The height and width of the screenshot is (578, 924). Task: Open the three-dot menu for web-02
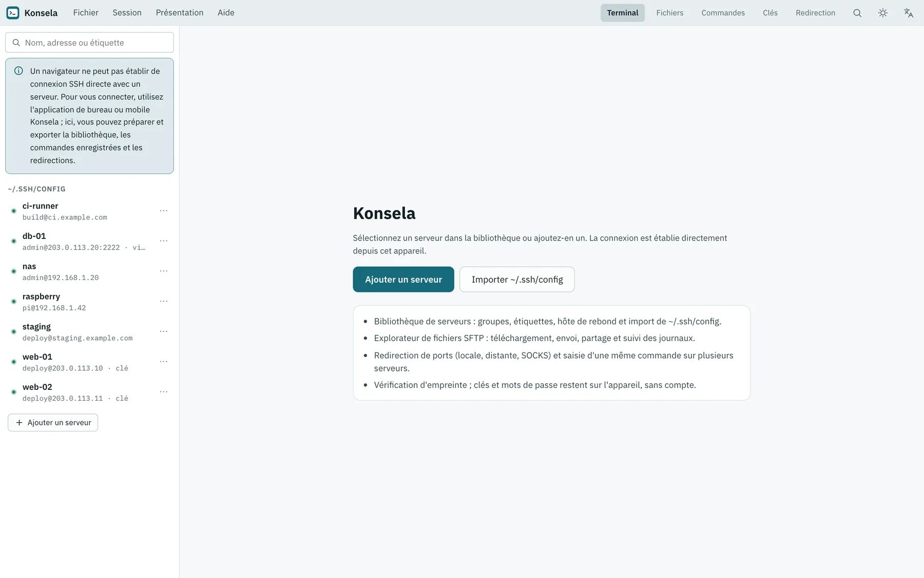(164, 392)
